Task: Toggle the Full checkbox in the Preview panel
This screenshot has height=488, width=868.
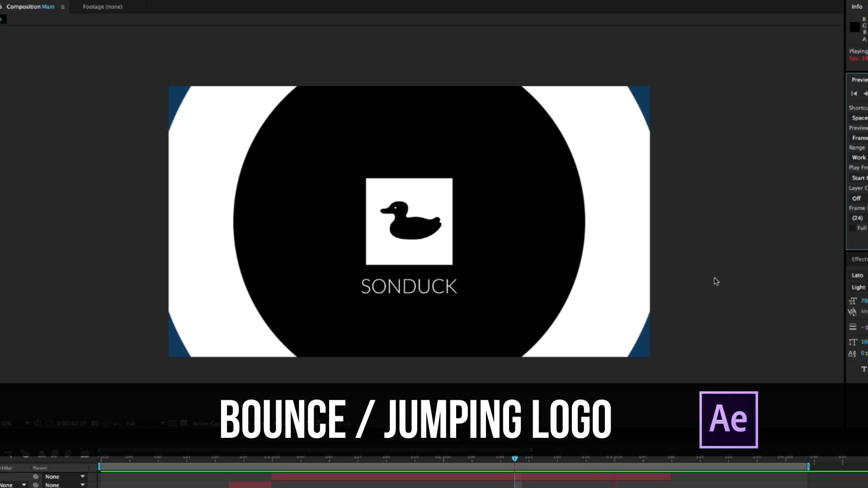Action: tap(854, 228)
